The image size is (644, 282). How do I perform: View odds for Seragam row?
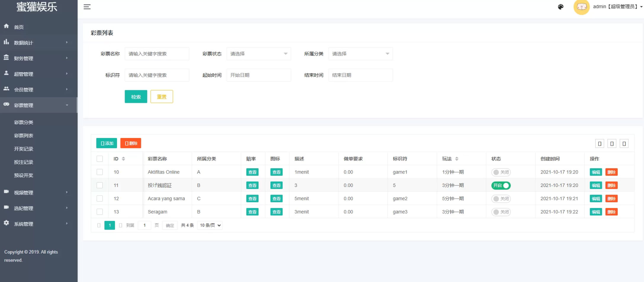tap(252, 212)
